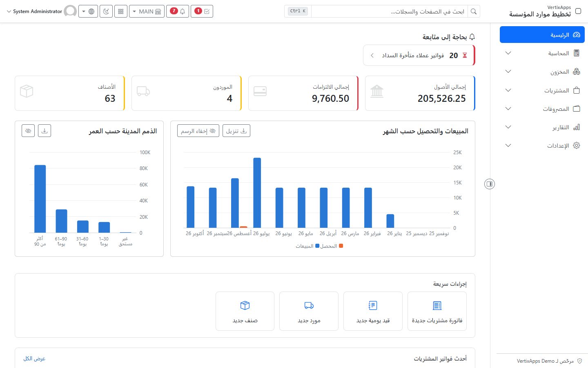
Task: Click the card icon on إجمالي الالتزامات card
Action: click(260, 91)
